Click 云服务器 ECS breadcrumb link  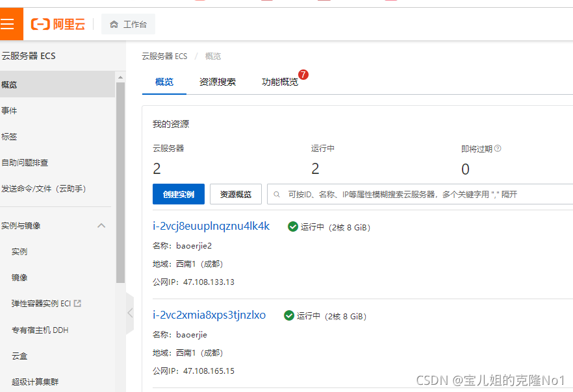164,56
